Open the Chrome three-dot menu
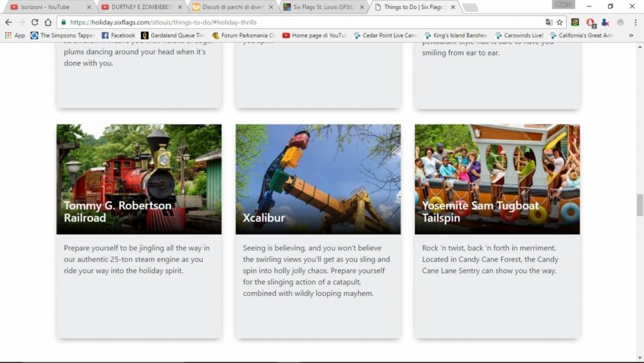Viewport: 644px width, 363px height. (636, 22)
